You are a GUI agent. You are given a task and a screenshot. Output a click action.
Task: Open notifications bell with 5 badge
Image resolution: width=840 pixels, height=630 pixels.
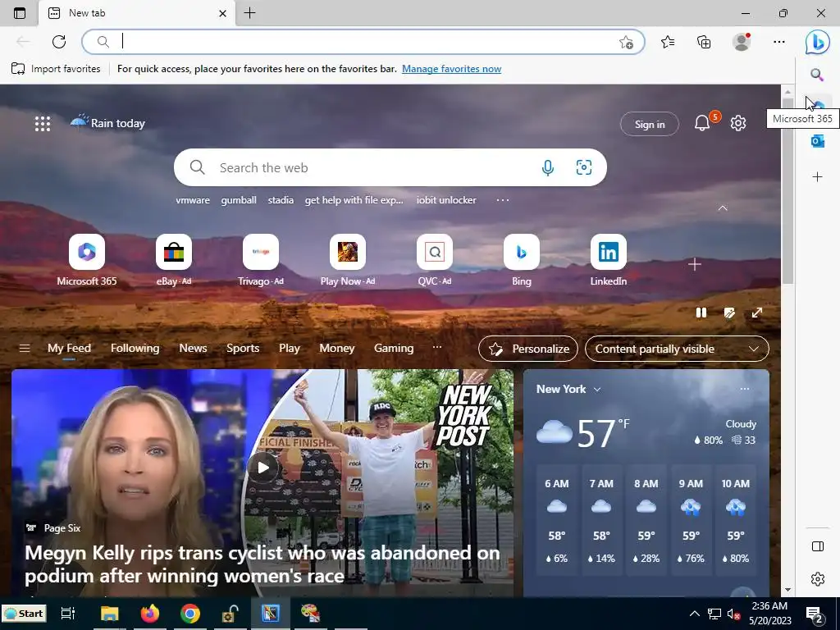702,123
